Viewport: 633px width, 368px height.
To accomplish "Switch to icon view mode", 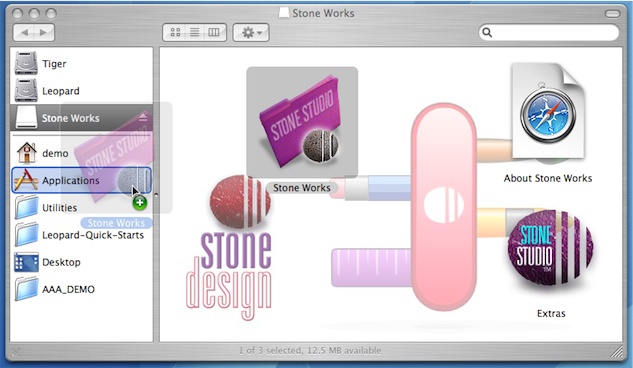I will click(x=175, y=32).
